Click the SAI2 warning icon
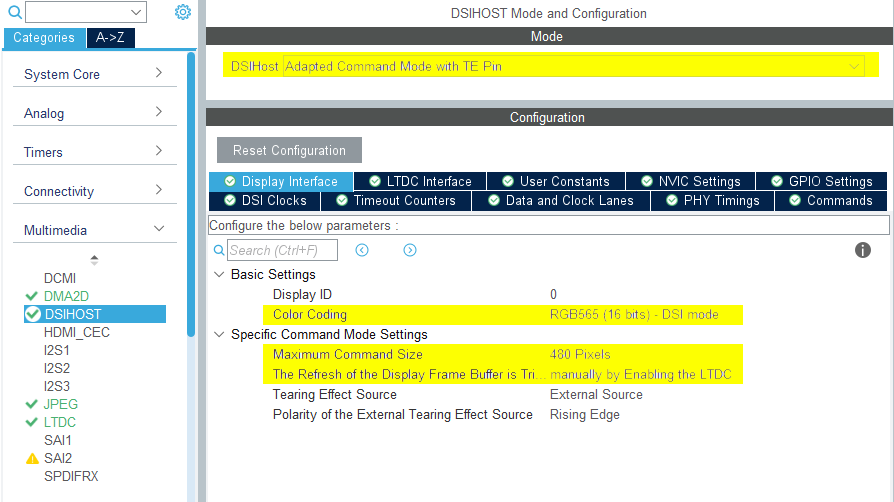This screenshot has width=894, height=502. tap(32, 458)
